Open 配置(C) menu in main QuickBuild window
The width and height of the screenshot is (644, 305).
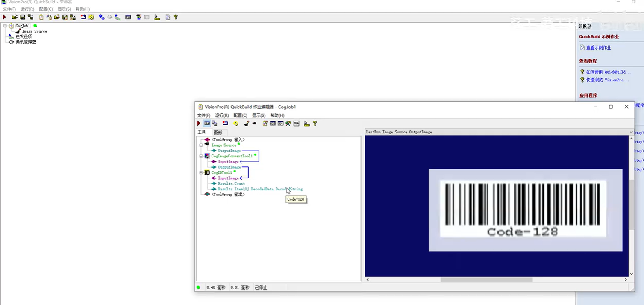coord(46,9)
